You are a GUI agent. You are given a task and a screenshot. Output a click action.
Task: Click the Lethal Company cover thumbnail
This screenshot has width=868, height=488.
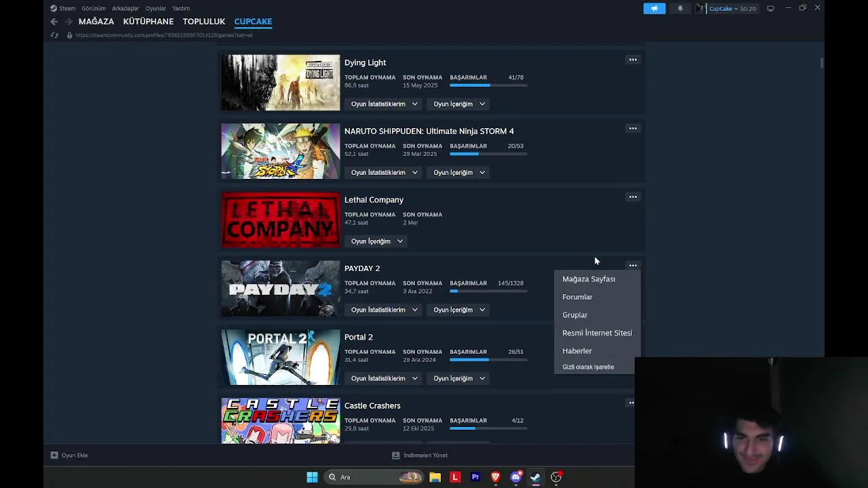280,220
